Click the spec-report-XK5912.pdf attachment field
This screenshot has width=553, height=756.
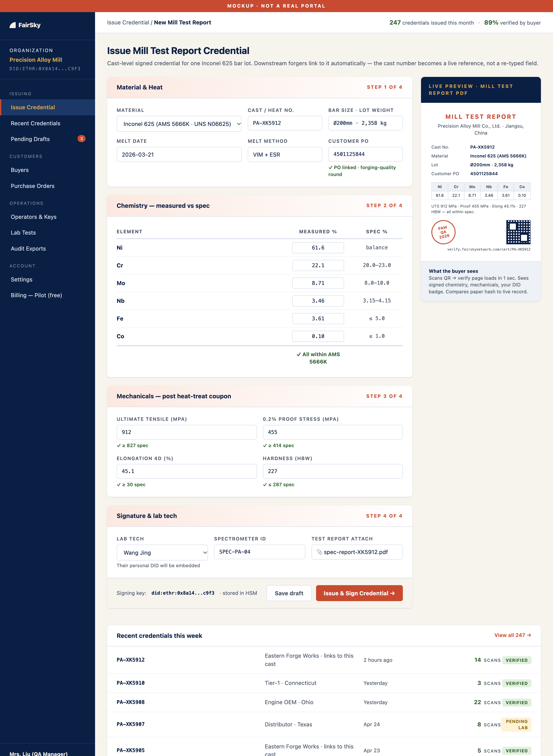click(x=357, y=552)
